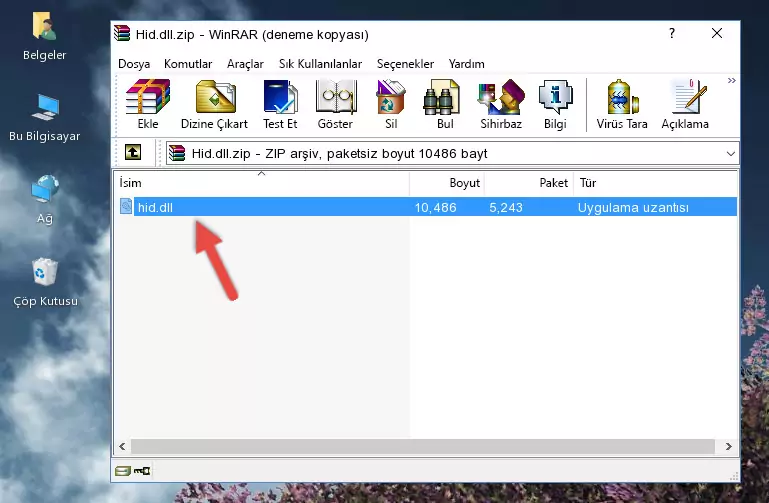The width and height of the screenshot is (769, 503).
Task: Open the Dosya menu
Action: (134, 64)
